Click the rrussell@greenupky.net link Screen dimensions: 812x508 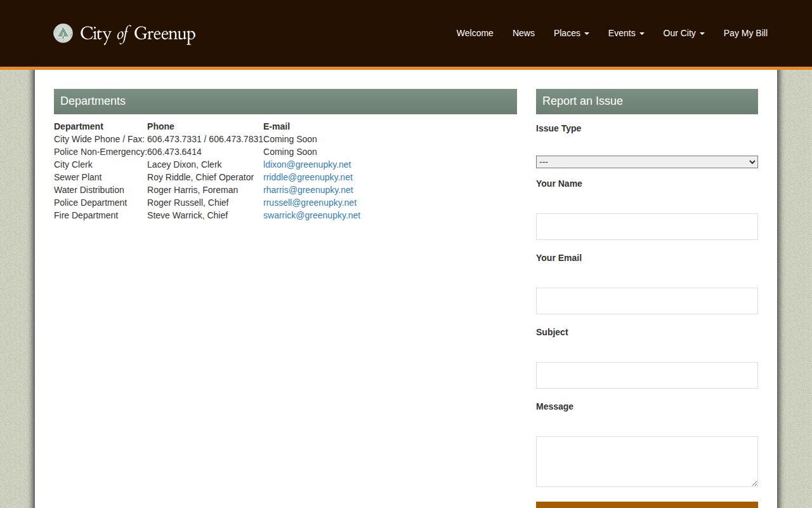coord(310,203)
